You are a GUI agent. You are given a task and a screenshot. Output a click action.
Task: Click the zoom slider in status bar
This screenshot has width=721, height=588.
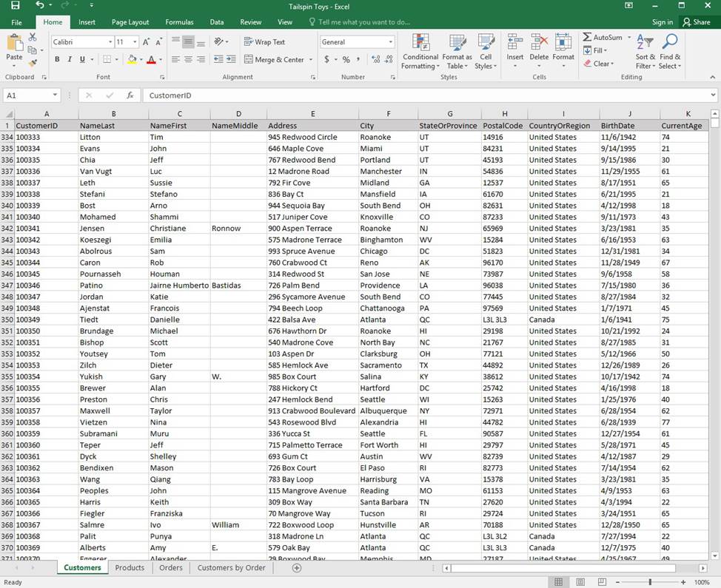[x=650, y=582]
